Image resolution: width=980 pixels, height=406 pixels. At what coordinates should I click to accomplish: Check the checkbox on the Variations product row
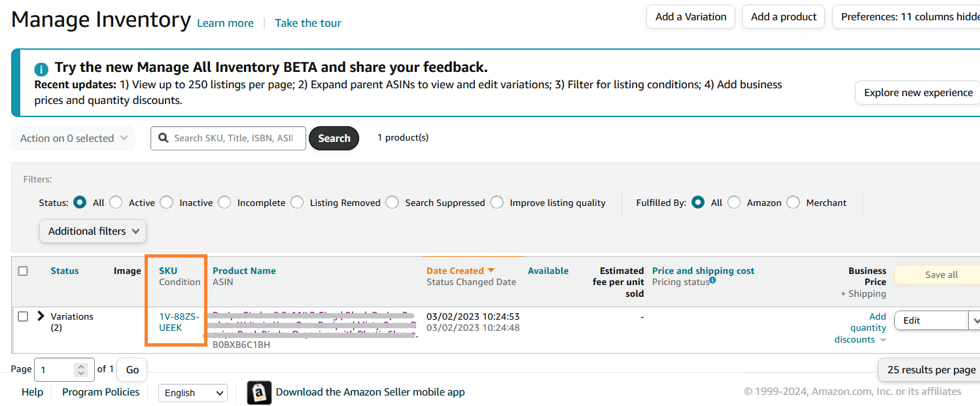tap(24, 316)
